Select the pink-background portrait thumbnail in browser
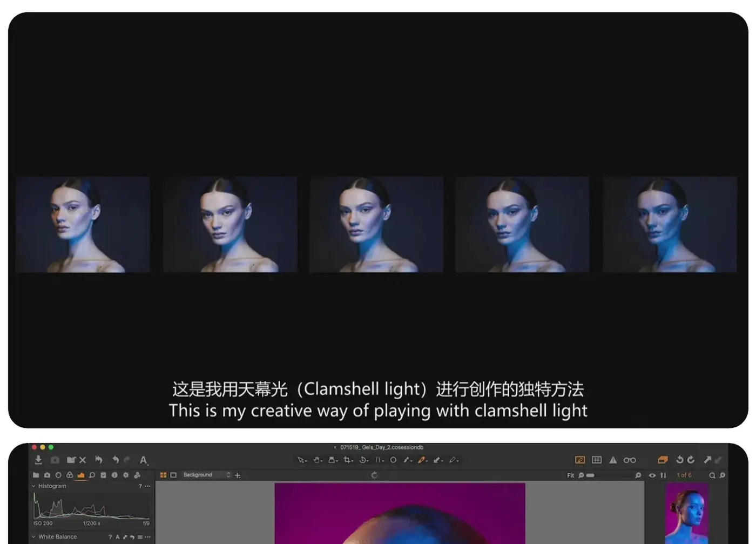This screenshot has width=756, height=544. click(686, 513)
